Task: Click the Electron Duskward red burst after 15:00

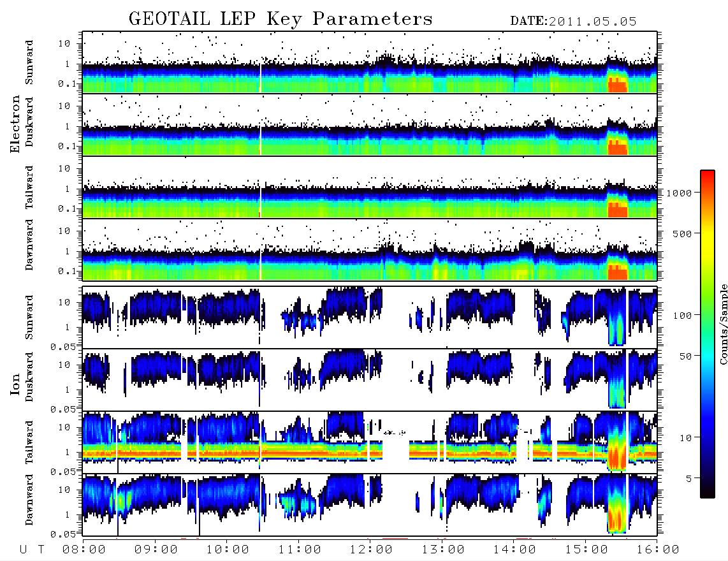Action: (618, 148)
